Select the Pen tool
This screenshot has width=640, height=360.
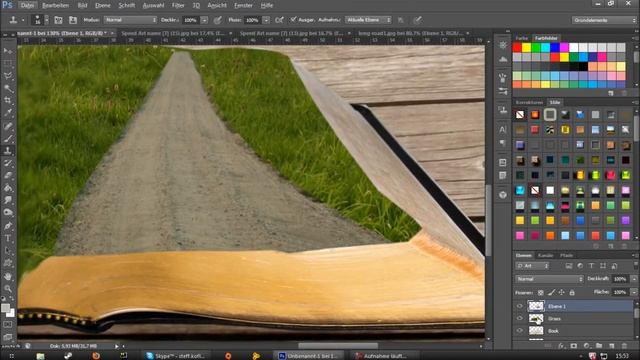[8, 226]
